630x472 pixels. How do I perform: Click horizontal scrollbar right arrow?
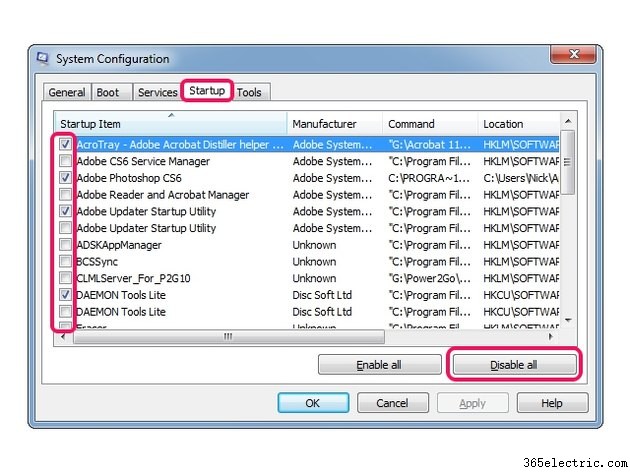click(x=551, y=337)
